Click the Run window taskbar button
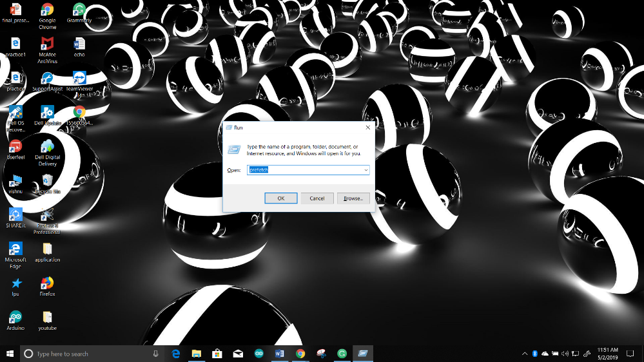The height and width of the screenshot is (362, 644). 363,354
